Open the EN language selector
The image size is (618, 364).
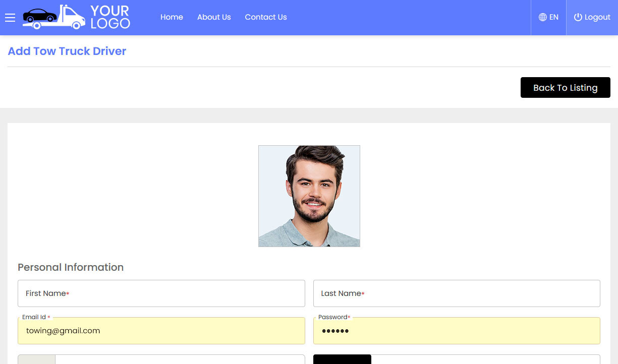coord(549,18)
